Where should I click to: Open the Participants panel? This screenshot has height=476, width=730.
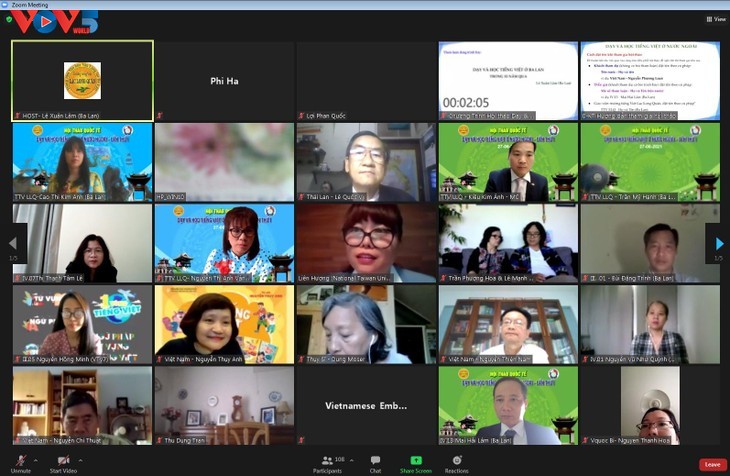pos(328,461)
